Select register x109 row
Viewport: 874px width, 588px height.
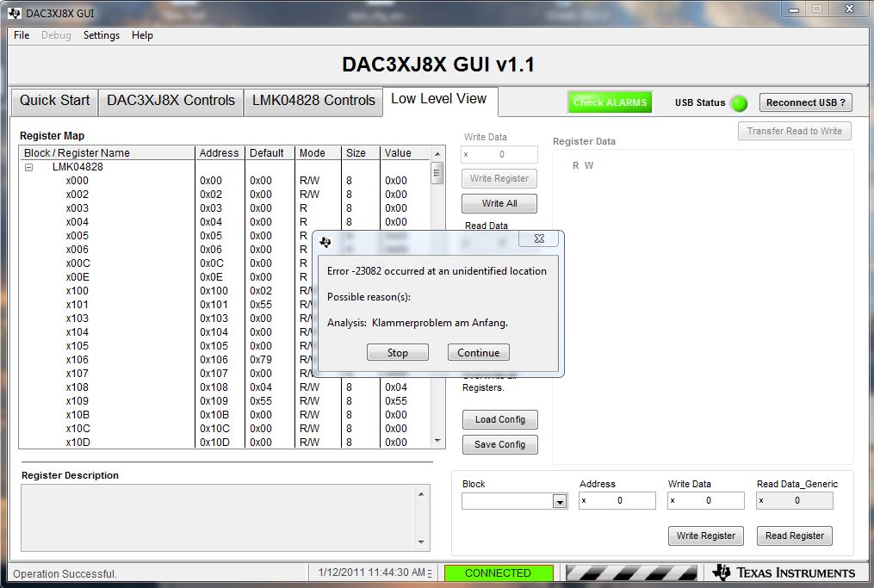226,400
